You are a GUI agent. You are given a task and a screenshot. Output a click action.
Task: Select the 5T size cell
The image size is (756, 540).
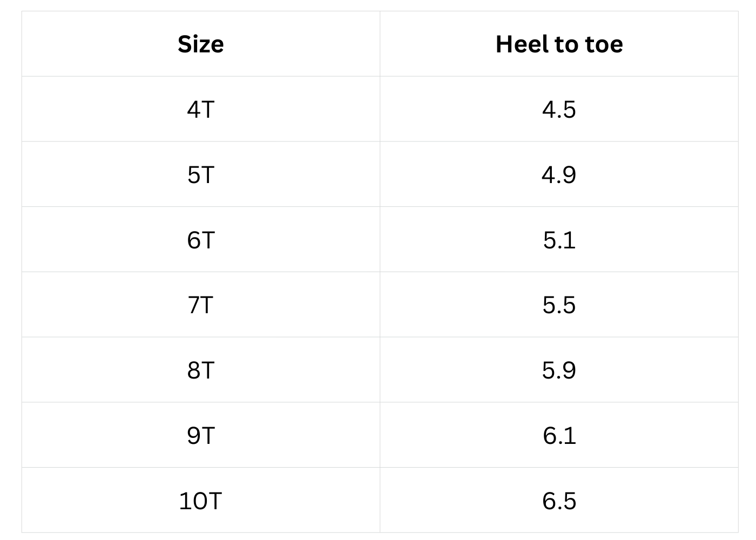click(x=200, y=175)
